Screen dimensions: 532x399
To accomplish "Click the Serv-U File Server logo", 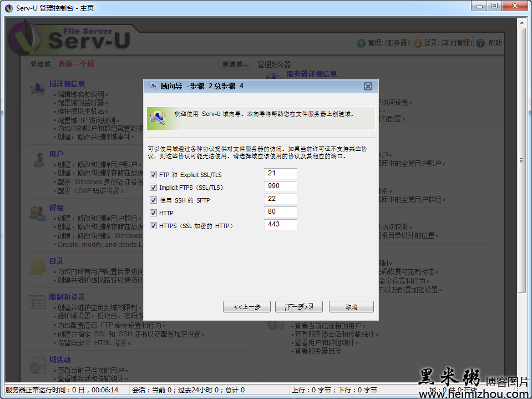I will 75,39.
